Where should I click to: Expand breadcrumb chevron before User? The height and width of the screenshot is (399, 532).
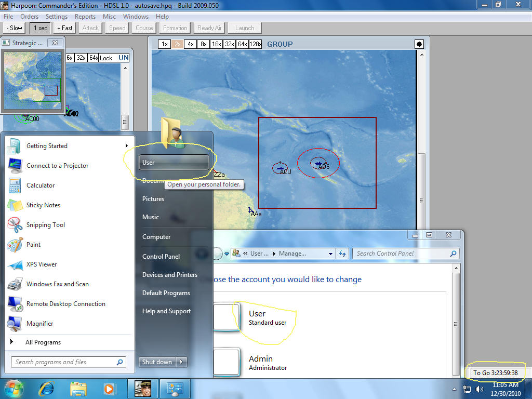[x=245, y=254]
